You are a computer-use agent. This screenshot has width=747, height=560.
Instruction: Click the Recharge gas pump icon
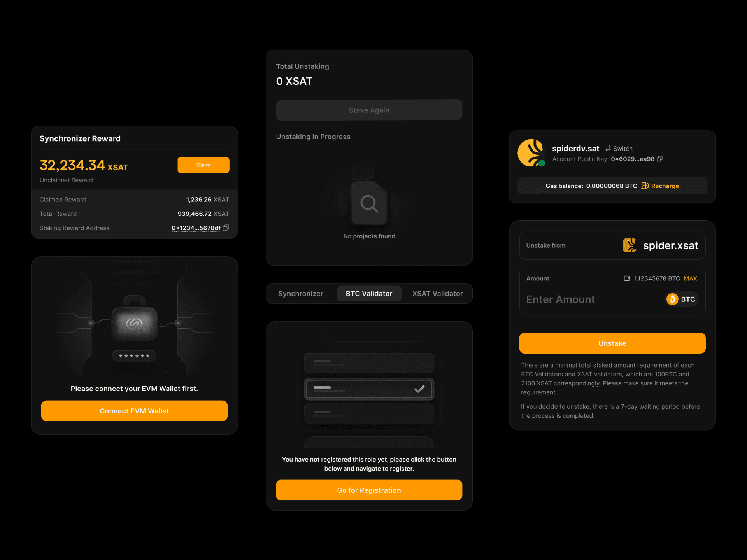tap(645, 186)
